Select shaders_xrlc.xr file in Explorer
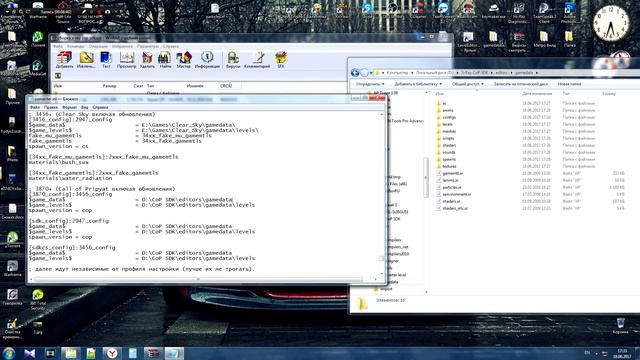640x360 pixels. [x=455, y=208]
